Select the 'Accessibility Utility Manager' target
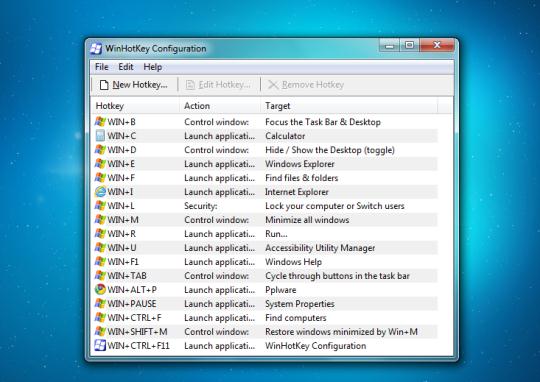This screenshot has height=382, width=540. [320, 248]
